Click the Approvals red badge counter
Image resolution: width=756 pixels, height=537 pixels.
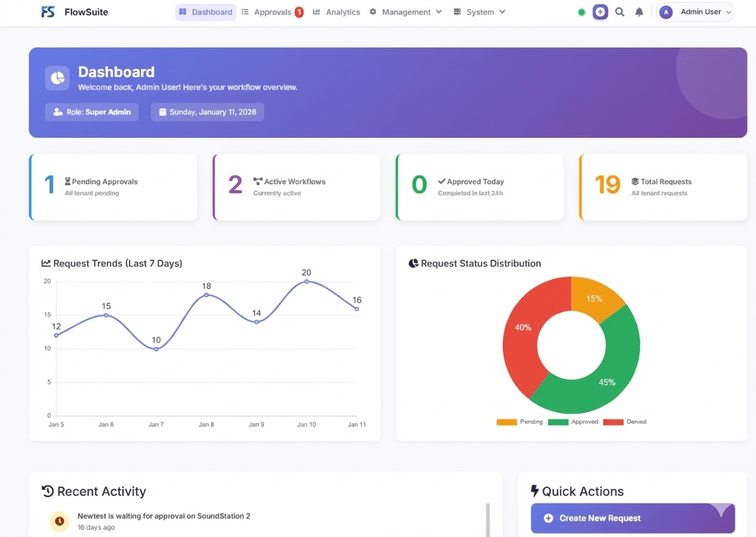tap(299, 11)
